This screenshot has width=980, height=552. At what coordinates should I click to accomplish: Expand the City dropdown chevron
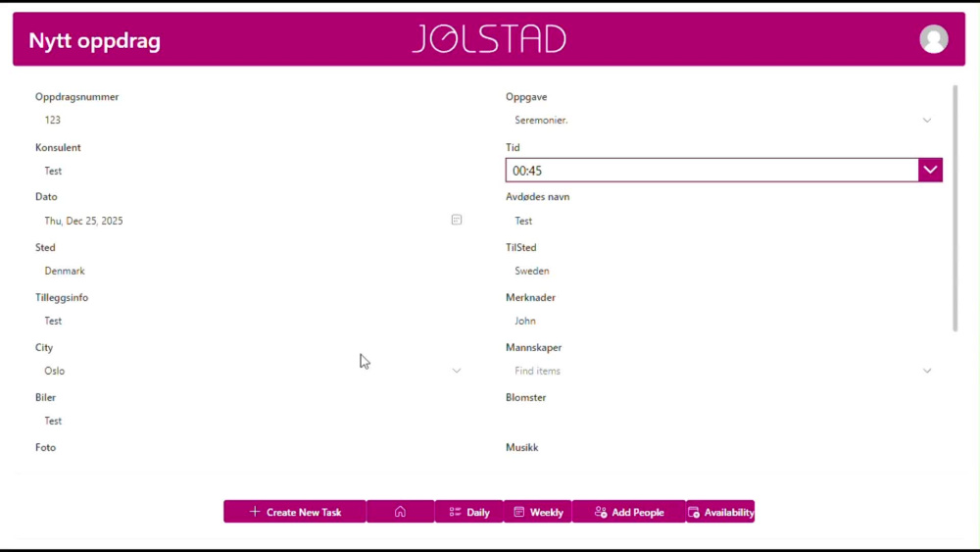pyautogui.click(x=457, y=371)
